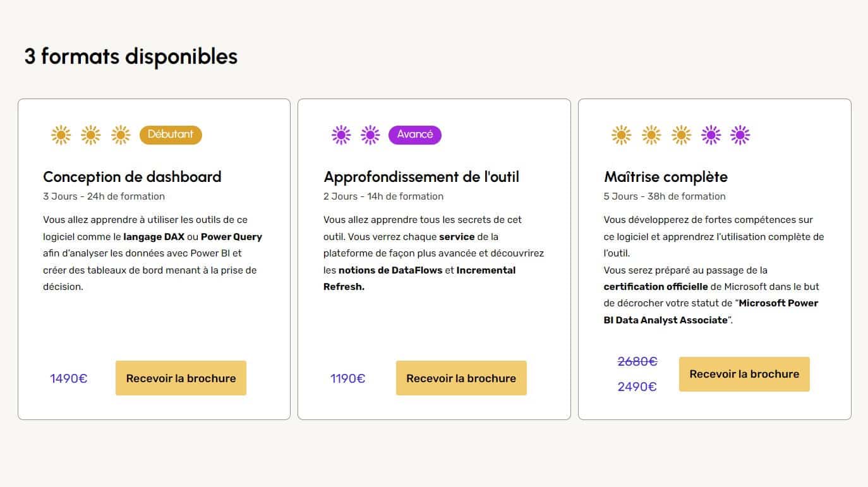Click the Approfondissement de l'outil title
Screen dimensions: 868x487
tap(421, 177)
